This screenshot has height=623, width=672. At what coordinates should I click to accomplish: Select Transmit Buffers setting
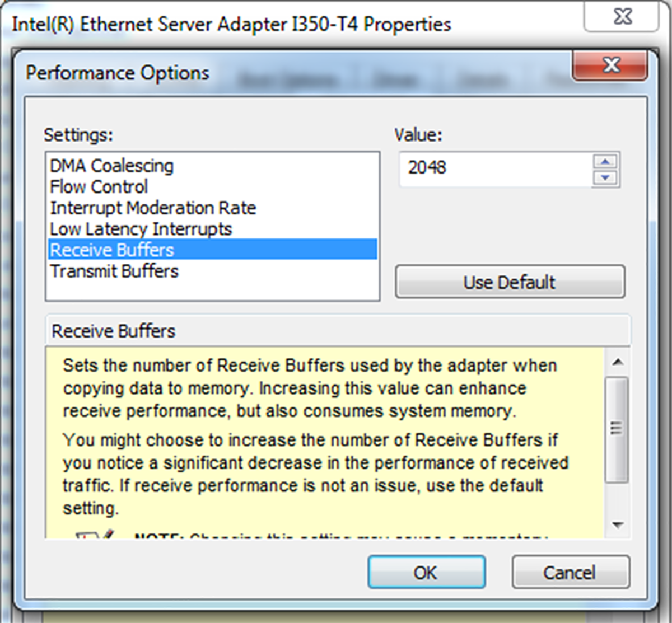click(212, 271)
